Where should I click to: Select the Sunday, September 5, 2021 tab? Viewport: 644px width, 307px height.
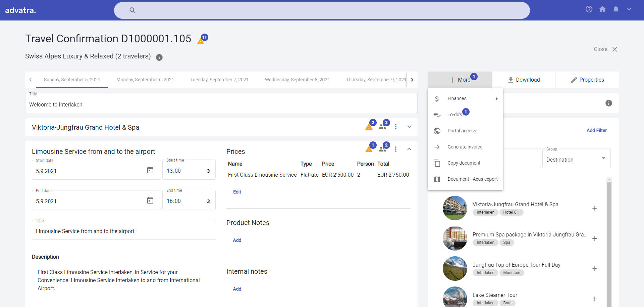coord(72,80)
